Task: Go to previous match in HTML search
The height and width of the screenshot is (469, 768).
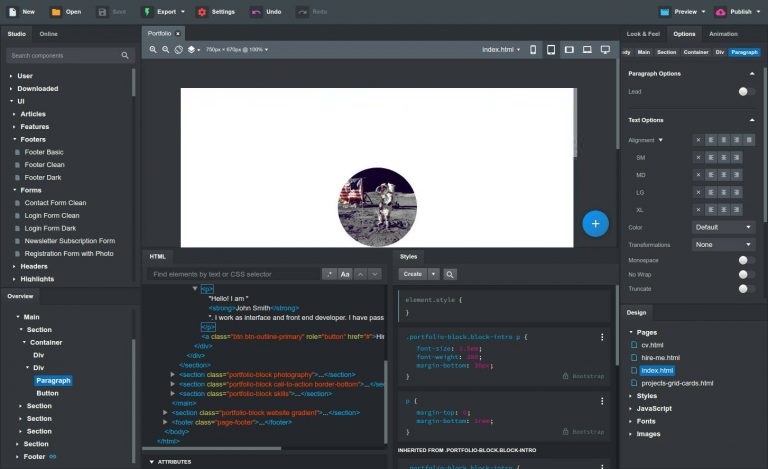Action: [x=360, y=274]
